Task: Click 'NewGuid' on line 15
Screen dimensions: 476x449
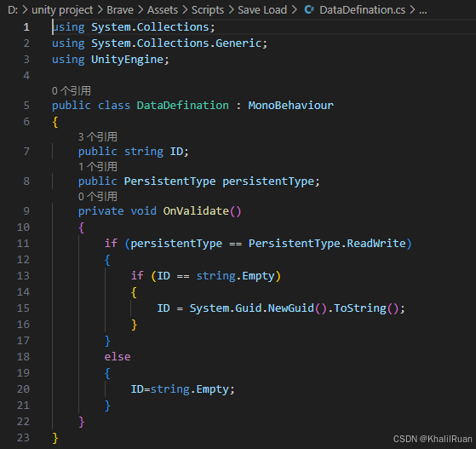Action: (x=291, y=308)
